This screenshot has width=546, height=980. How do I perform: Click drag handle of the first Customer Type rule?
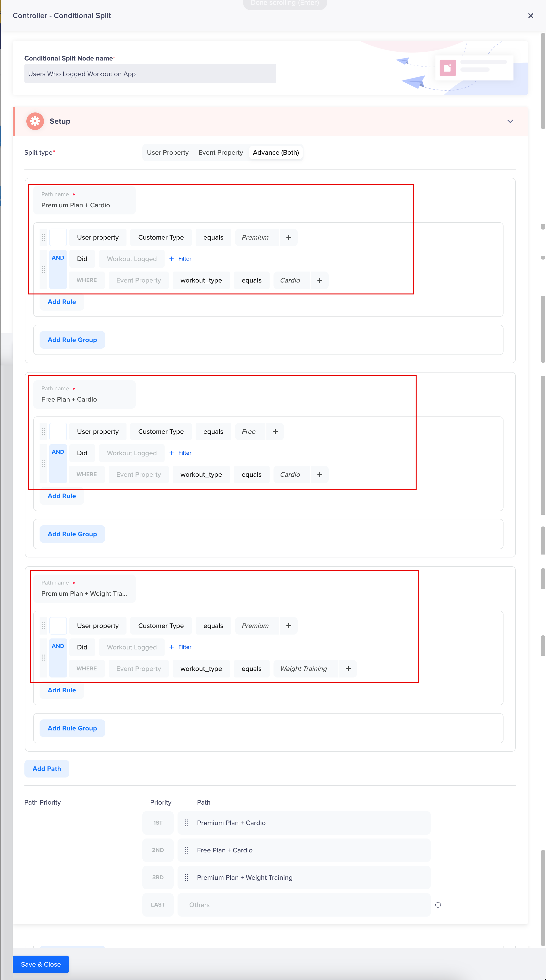point(43,237)
